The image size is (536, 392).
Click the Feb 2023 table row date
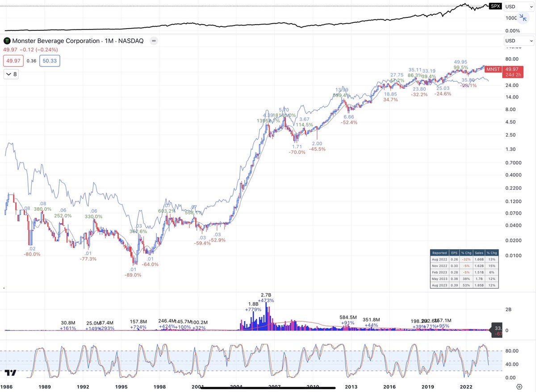(440, 272)
